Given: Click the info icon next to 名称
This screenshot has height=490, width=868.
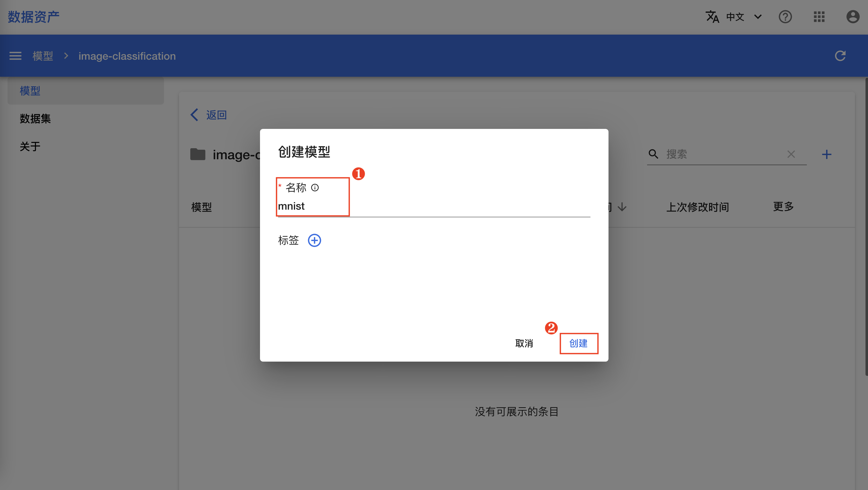Looking at the screenshot, I should tap(315, 187).
